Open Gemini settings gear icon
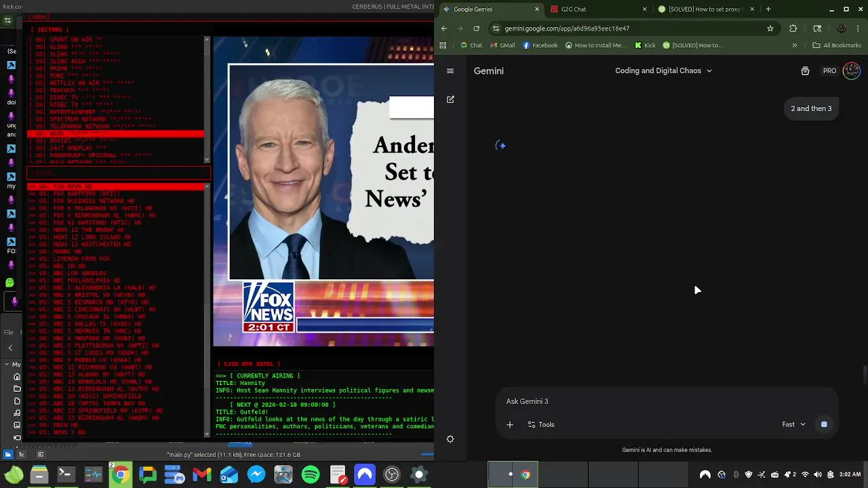The image size is (868, 488). click(450, 439)
